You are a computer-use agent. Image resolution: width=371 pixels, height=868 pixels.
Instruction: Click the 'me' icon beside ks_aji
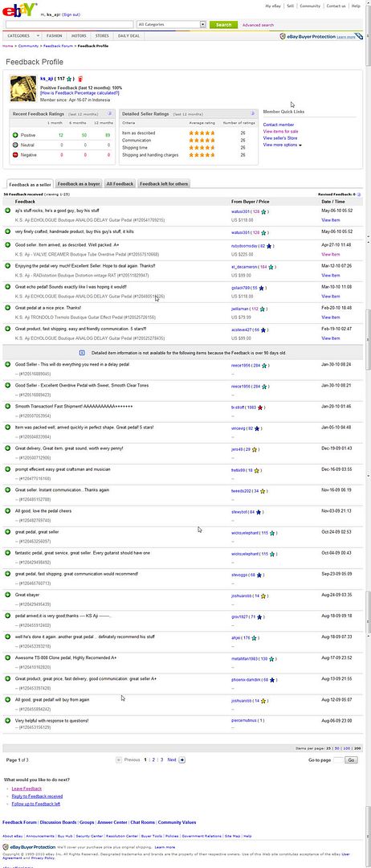tap(80, 79)
